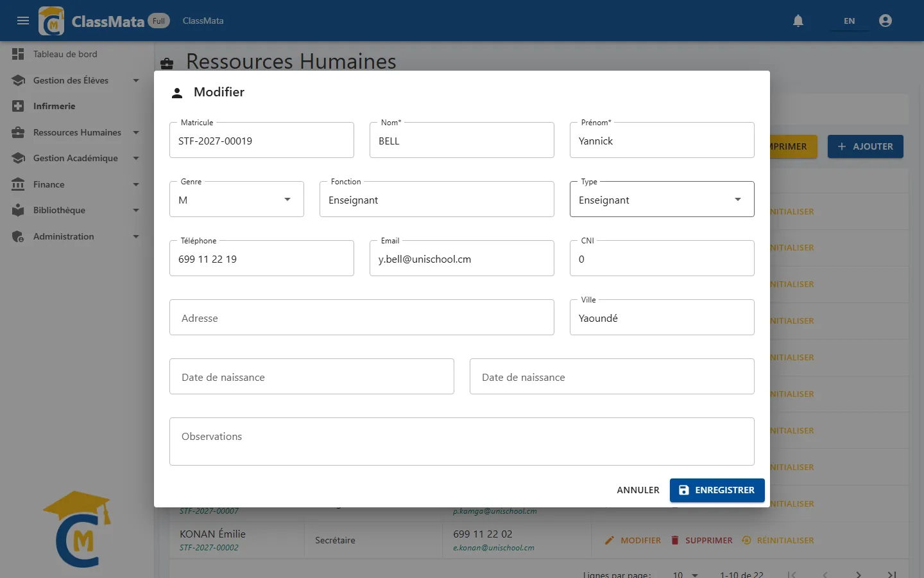
Task: Open the user account avatar icon
Action: pos(886,21)
